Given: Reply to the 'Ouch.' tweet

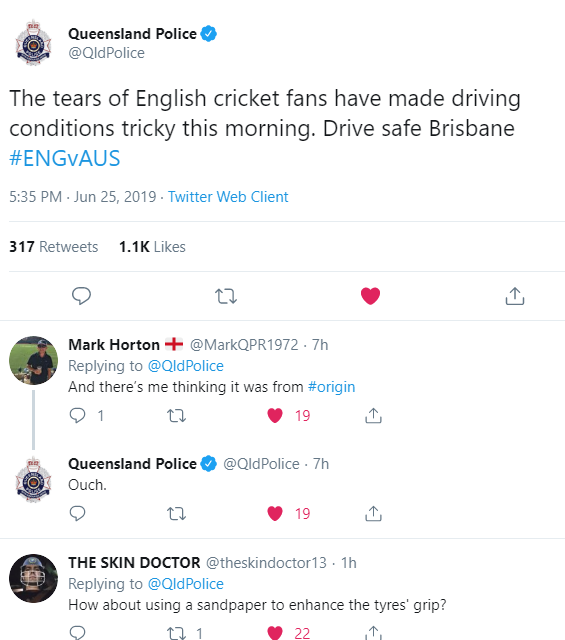Looking at the screenshot, I should pos(77,513).
